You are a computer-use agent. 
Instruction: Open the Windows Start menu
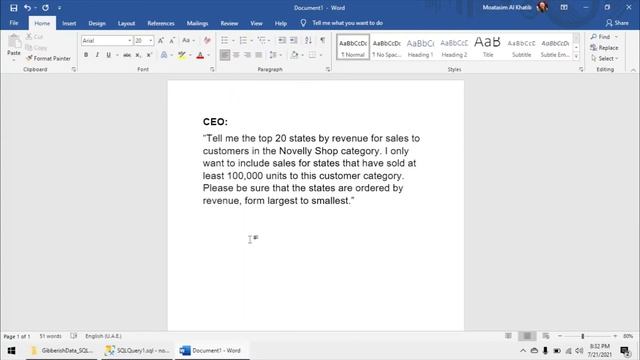tap(11, 351)
